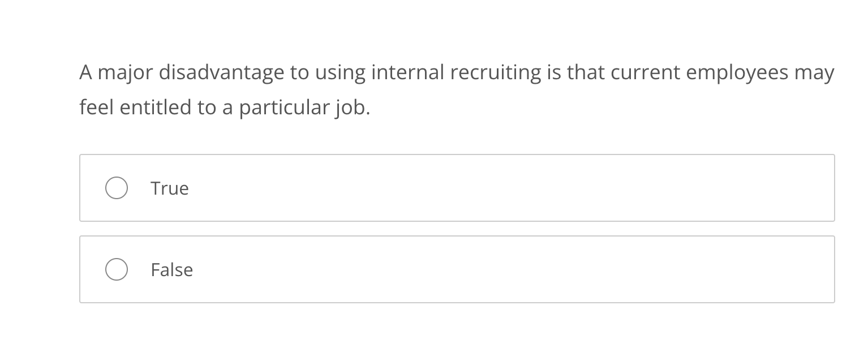The height and width of the screenshot is (361, 868).
Task: Click the True answer label
Action: [x=169, y=188]
